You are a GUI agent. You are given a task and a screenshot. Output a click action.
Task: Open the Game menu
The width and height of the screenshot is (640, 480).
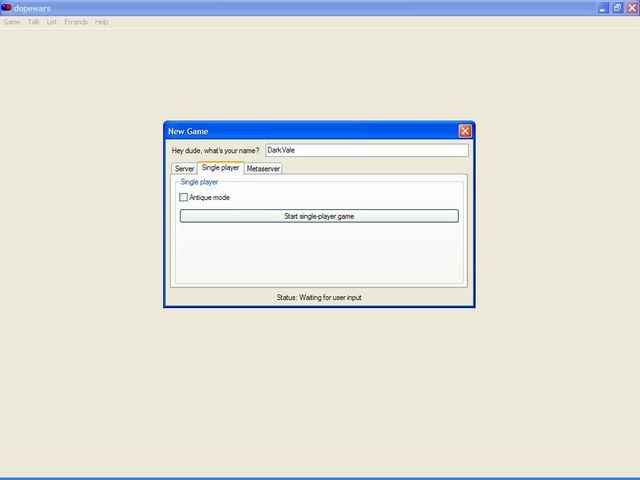pyautogui.click(x=11, y=21)
